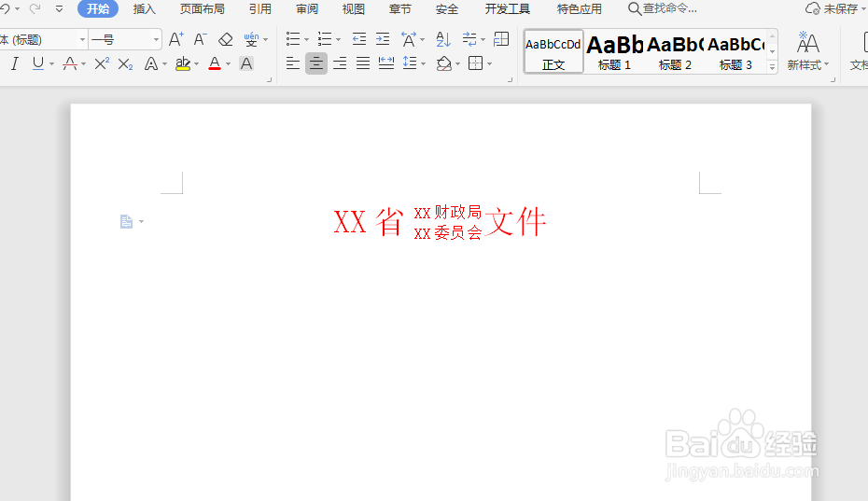This screenshot has width=868, height=501.
Task: Click the 新样式 new style icon
Action: point(807,43)
